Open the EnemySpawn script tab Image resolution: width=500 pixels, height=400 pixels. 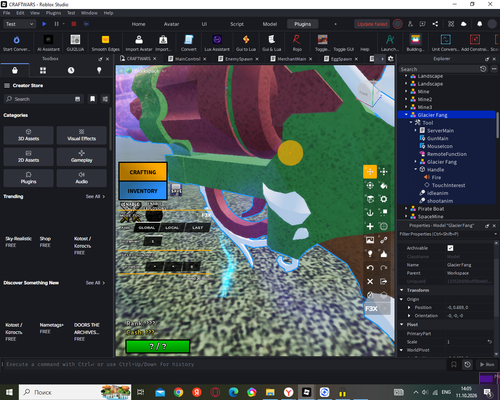click(x=239, y=59)
